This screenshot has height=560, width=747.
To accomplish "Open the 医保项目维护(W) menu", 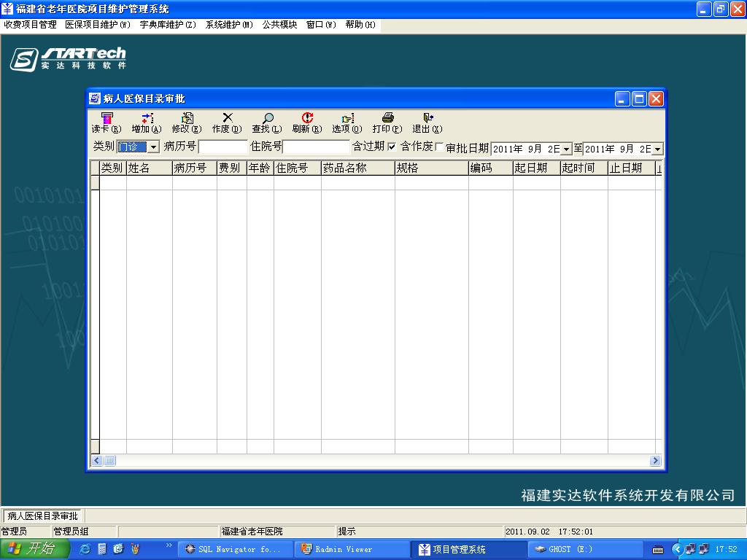I will tap(98, 25).
